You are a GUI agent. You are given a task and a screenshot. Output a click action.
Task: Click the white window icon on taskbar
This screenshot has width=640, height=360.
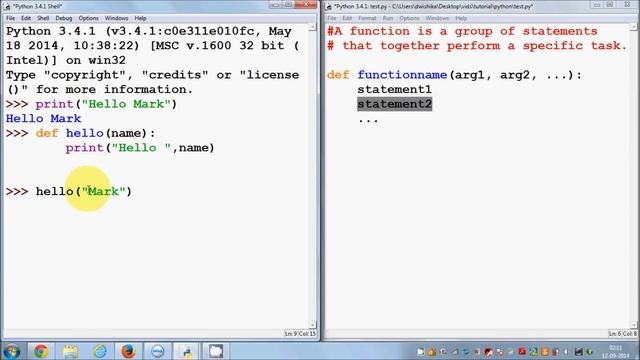pos(216,351)
